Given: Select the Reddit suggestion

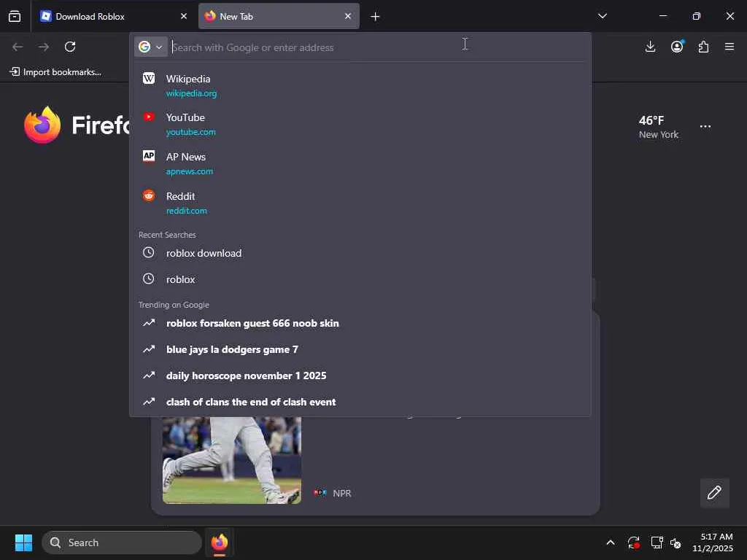Looking at the screenshot, I should (x=360, y=203).
